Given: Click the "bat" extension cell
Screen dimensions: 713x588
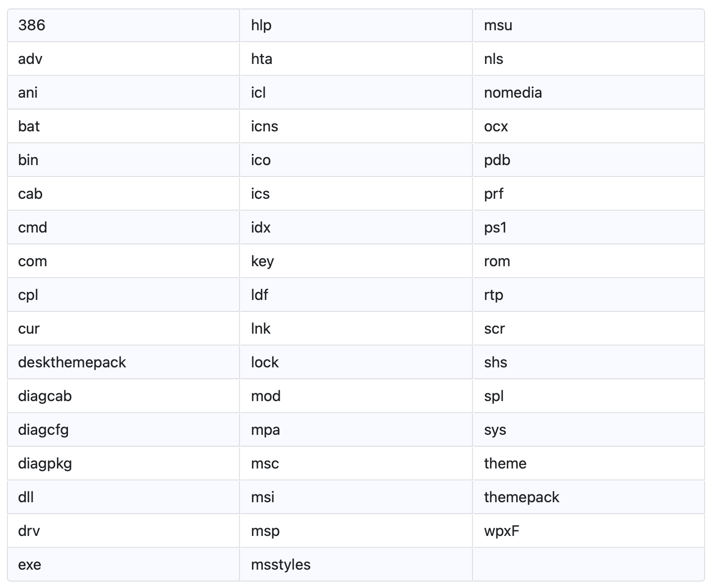Looking at the screenshot, I should point(29,126).
